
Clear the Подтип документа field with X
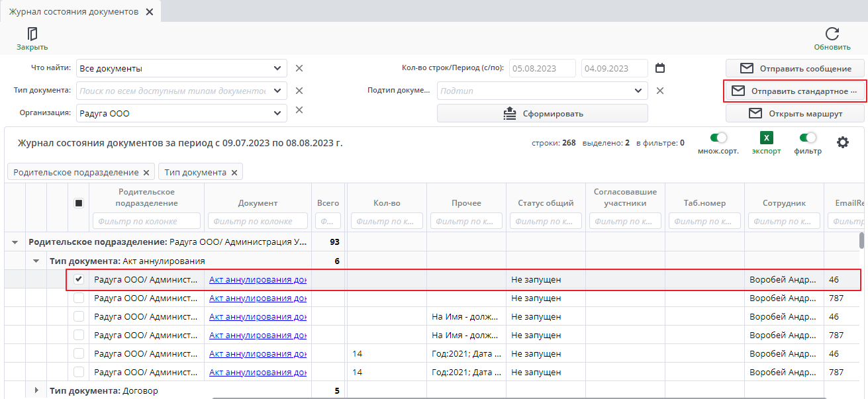click(x=659, y=91)
